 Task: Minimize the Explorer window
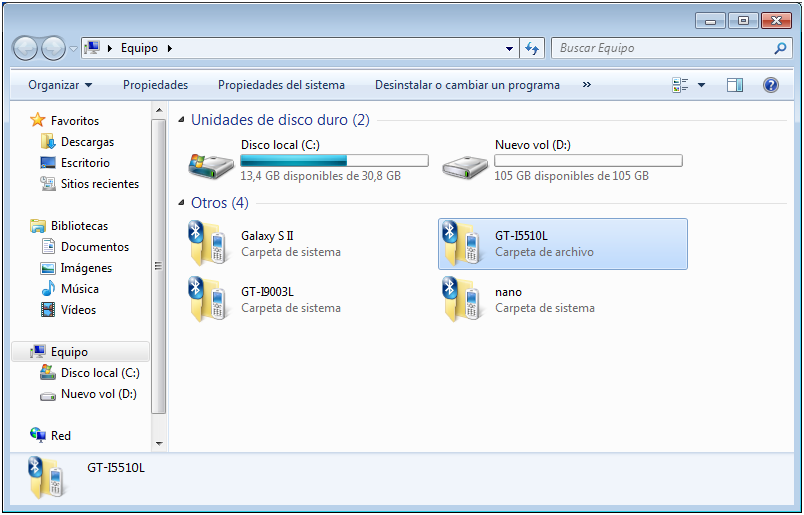710,21
